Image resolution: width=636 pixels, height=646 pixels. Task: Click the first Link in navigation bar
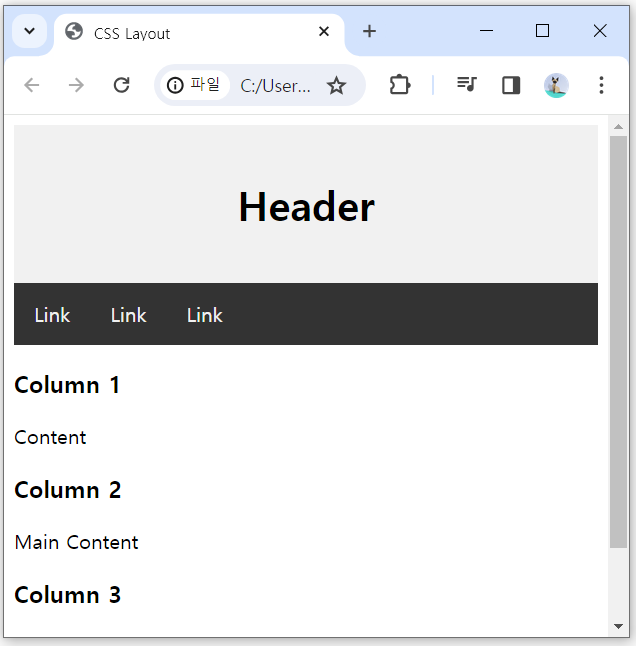click(52, 315)
